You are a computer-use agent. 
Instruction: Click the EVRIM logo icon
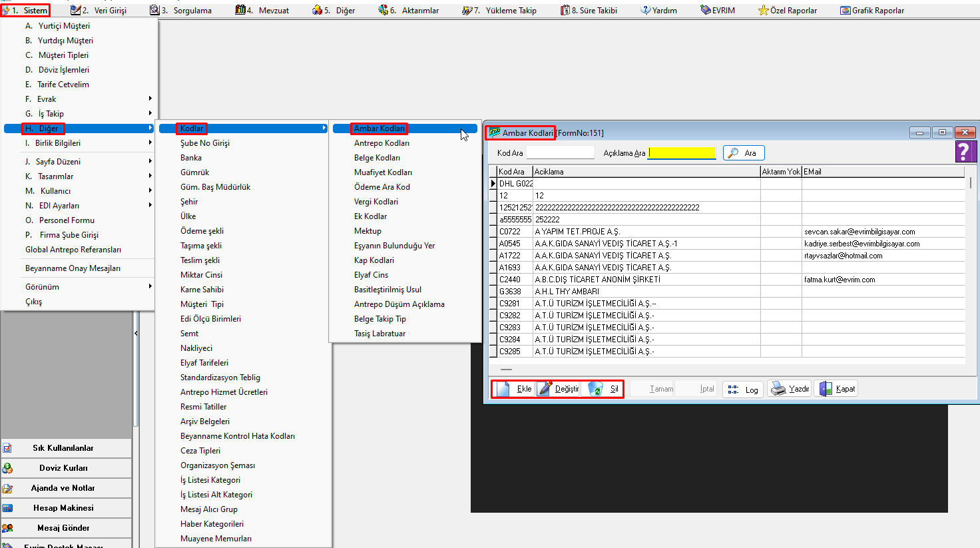[706, 10]
